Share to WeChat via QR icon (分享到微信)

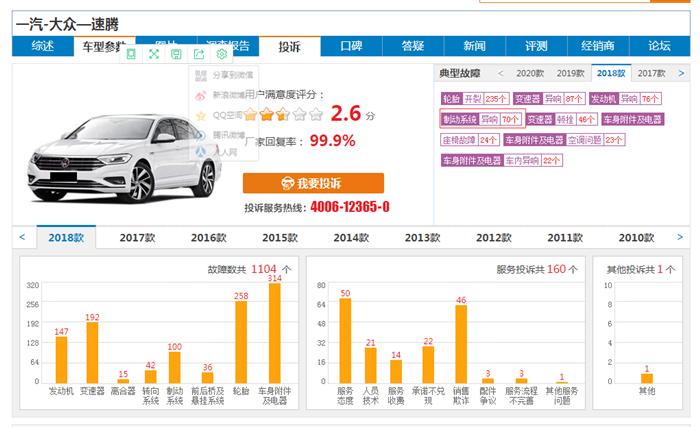(x=201, y=75)
